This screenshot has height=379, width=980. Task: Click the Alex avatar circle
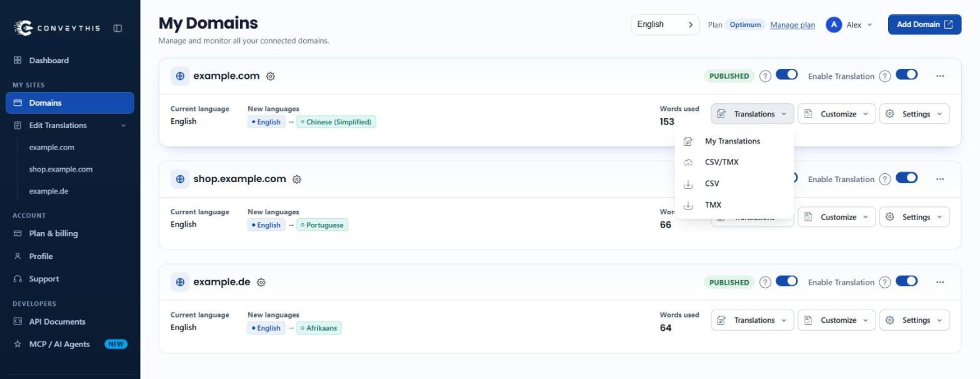pyautogui.click(x=834, y=24)
